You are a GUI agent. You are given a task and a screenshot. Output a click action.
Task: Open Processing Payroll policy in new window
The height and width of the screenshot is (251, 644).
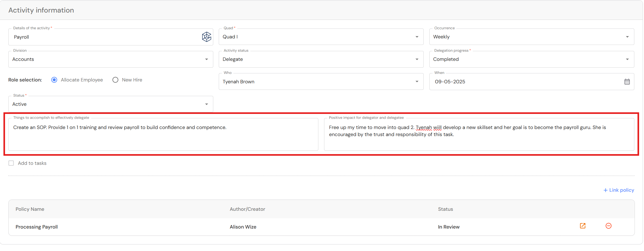click(x=583, y=226)
